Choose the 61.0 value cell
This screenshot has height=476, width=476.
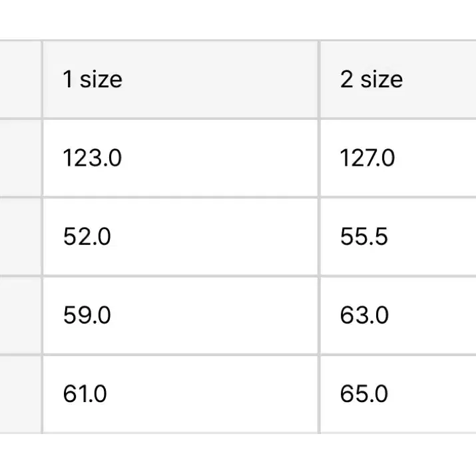[180, 394]
